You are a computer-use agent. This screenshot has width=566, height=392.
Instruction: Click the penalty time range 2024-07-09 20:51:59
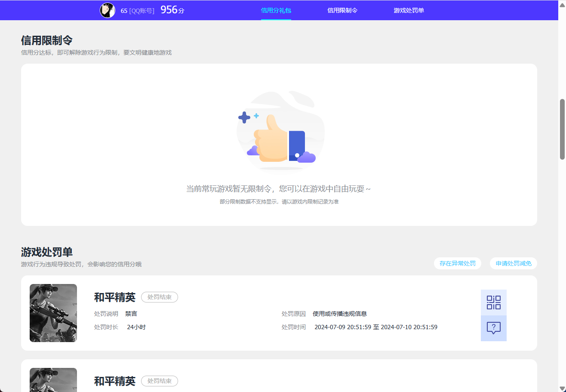point(376,327)
